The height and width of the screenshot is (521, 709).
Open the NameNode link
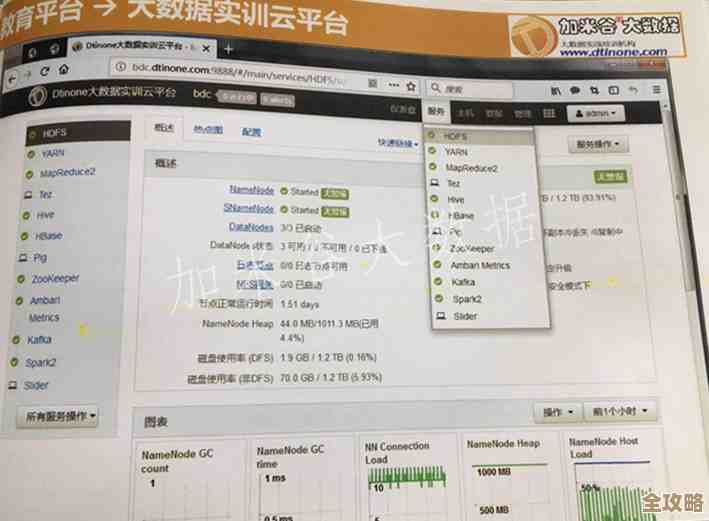251,189
